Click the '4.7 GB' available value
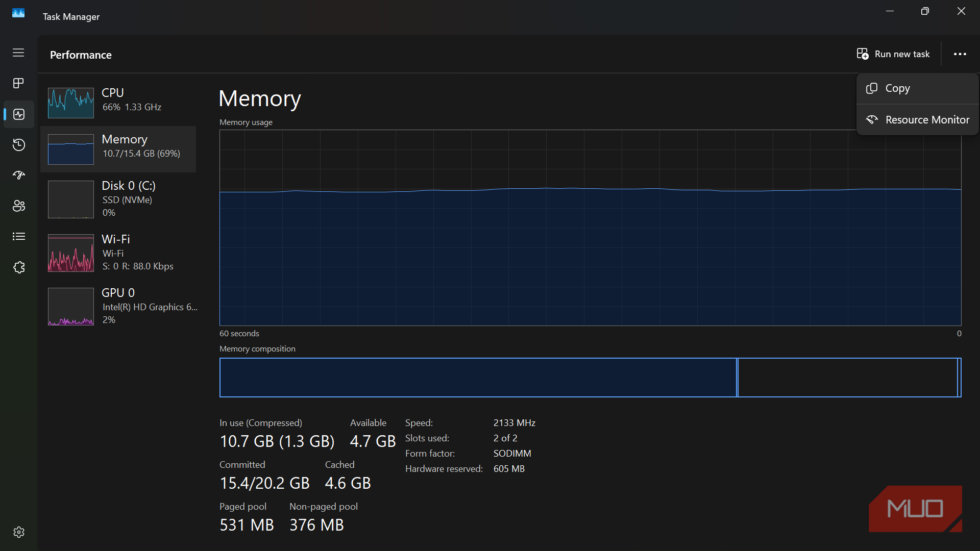 373,441
